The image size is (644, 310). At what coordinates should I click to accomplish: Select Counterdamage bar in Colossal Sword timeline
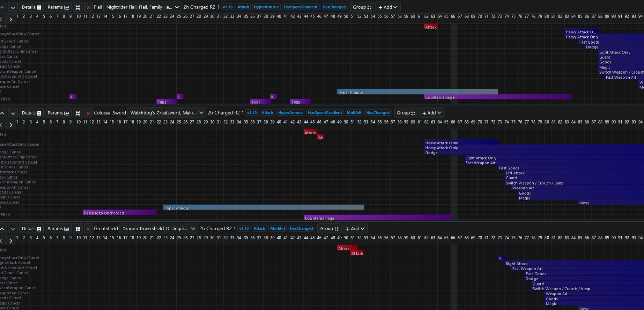(x=377, y=218)
